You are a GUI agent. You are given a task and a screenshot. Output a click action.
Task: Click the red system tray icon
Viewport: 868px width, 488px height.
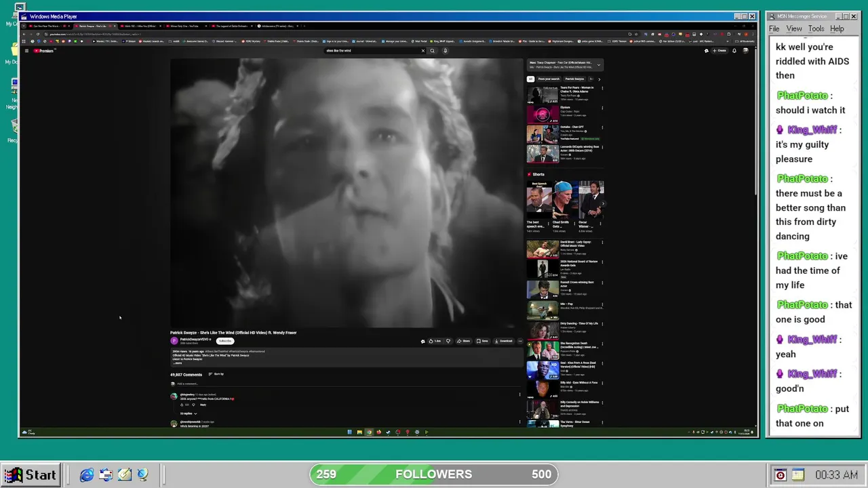(x=780, y=475)
